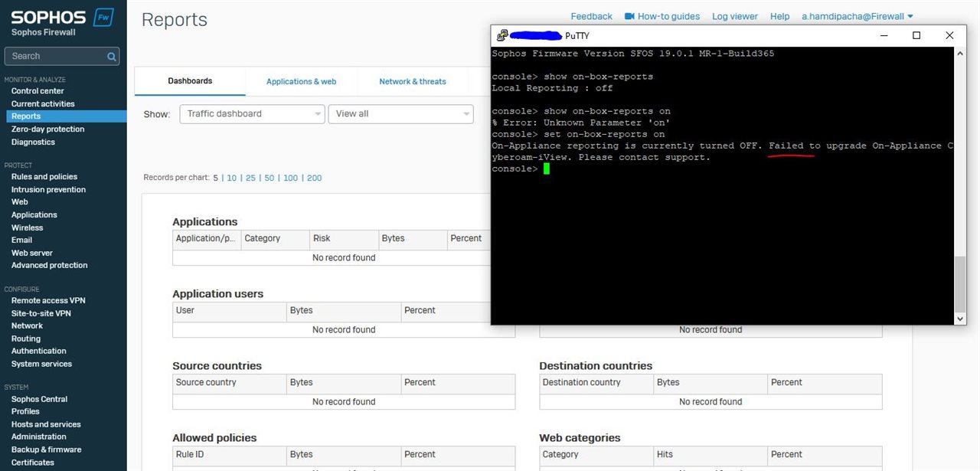
Task: Click the Hits column header in Web categories
Action: point(710,455)
